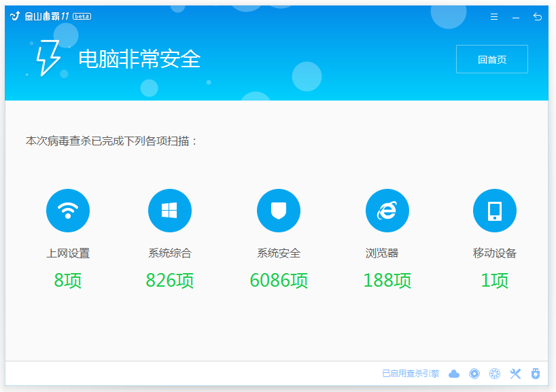Click the 系统安全 shield icon

(x=279, y=211)
